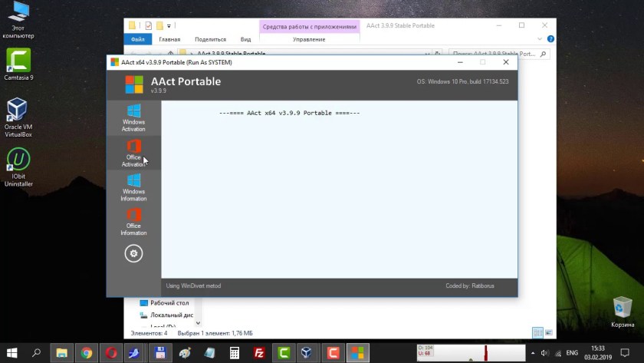Viewport: 644px width, 363px height.
Task: Select Корзина recycle bin icon
Action: click(623, 312)
